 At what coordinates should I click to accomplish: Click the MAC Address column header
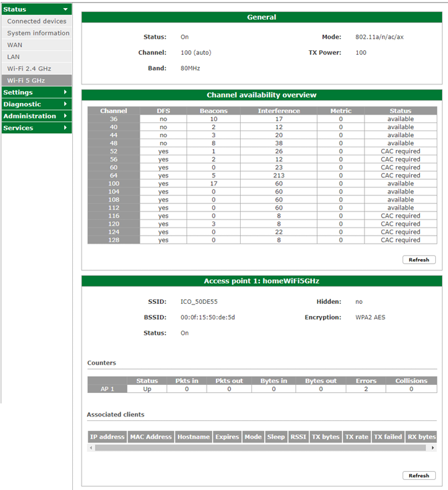point(151,437)
